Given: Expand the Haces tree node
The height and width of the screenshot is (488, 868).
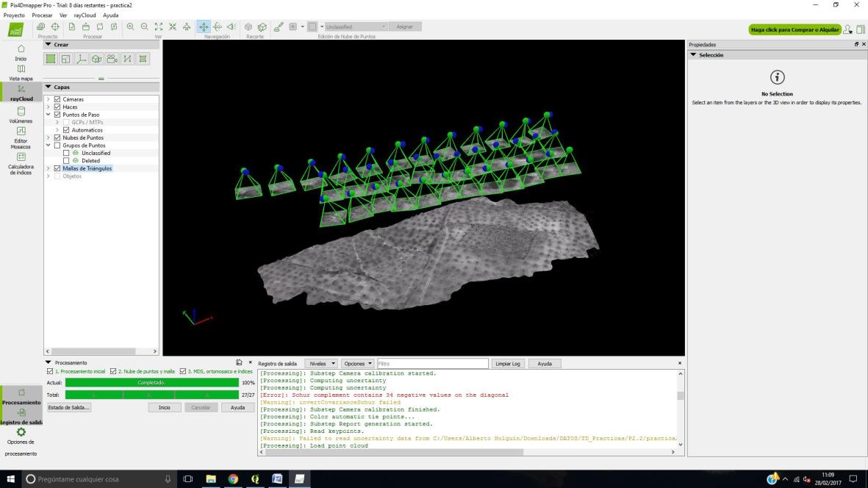Looking at the screenshot, I should [49, 107].
